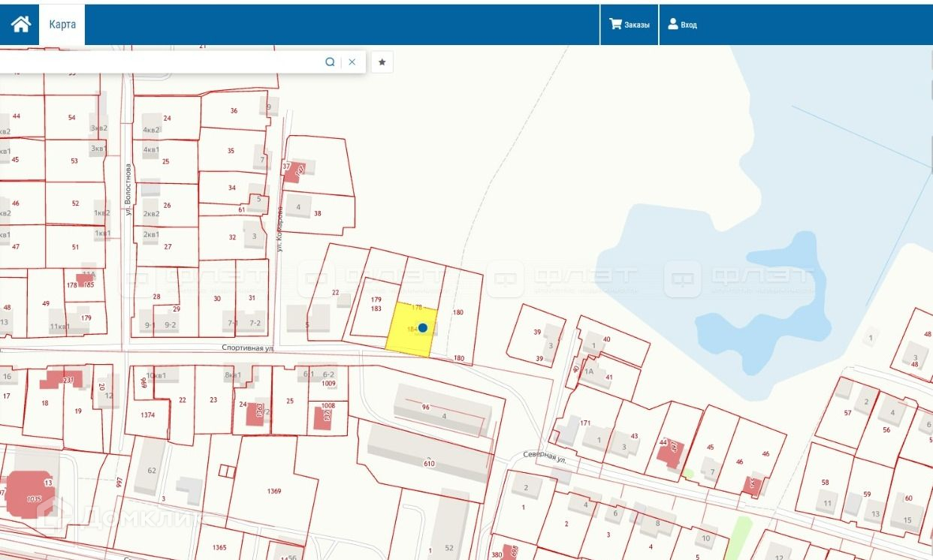Image resolution: width=933 pixels, height=560 pixels.
Task: Click the Спортивная ул. street label
Action: click(247, 348)
